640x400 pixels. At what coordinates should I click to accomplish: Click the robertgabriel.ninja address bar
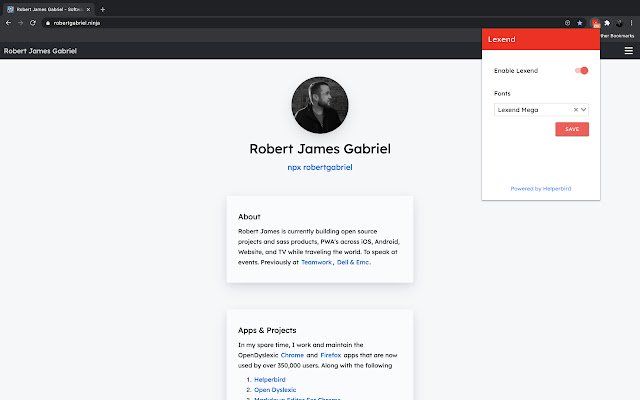tap(302, 23)
